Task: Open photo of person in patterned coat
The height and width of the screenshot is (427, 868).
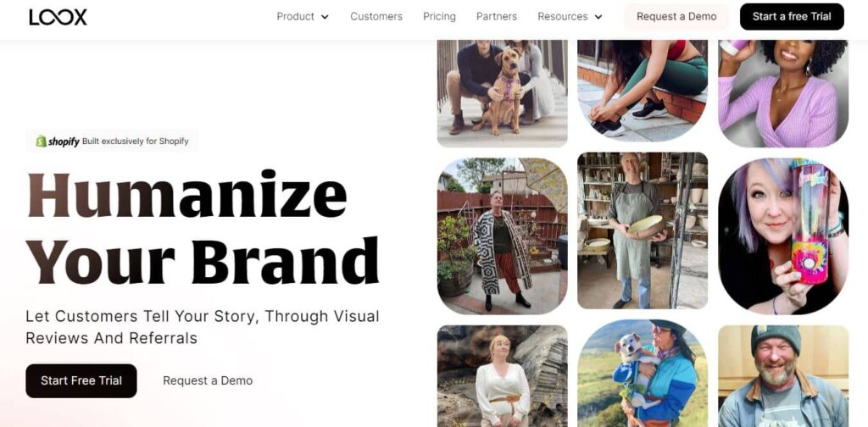Action: [502, 236]
